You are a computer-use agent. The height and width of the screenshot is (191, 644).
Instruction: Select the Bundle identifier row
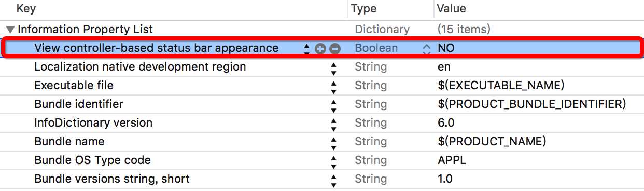coord(322,104)
